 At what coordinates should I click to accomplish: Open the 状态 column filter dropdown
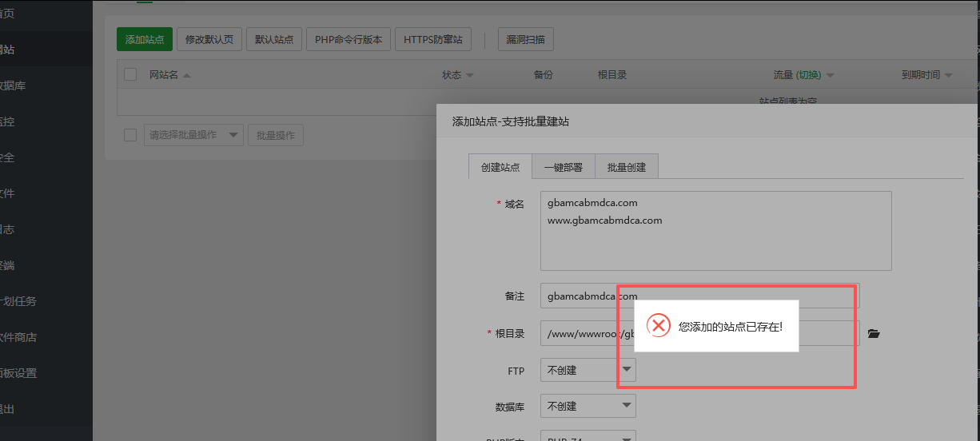470,75
